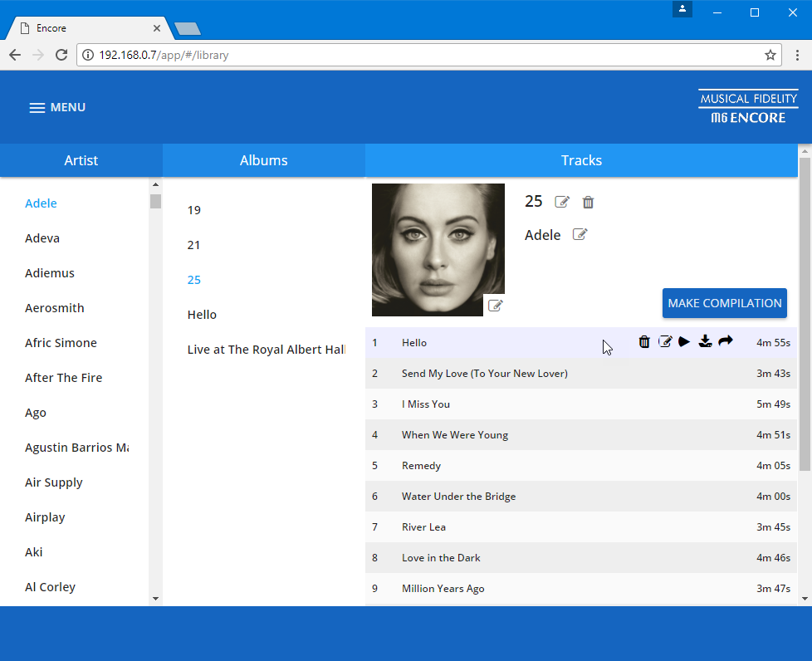Delete the Hello track with trash icon
The height and width of the screenshot is (661, 812).
(x=644, y=341)
